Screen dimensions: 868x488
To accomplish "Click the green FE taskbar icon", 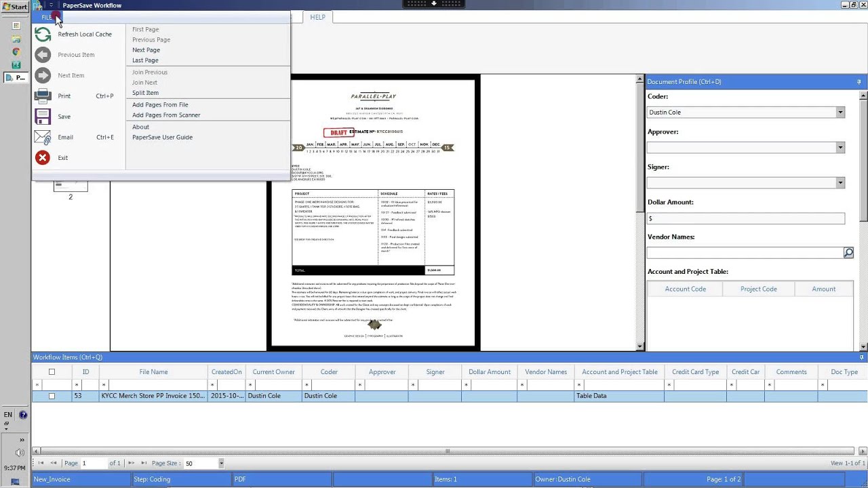I will pos(16,65).
